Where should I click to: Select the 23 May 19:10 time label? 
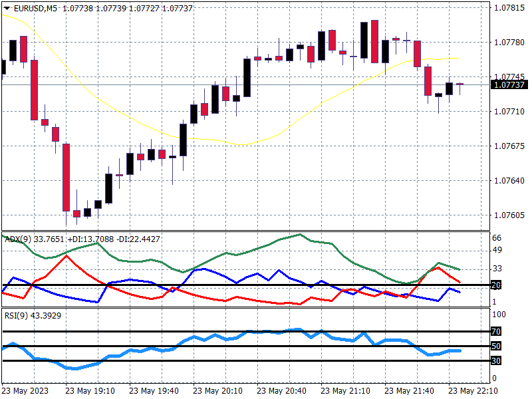(x=90, y=390)
